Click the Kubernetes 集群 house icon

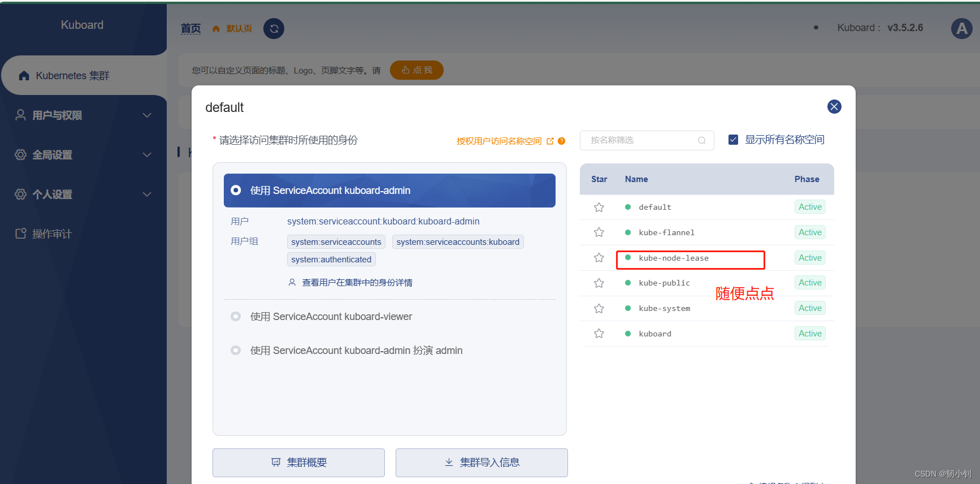click(24, 75)
